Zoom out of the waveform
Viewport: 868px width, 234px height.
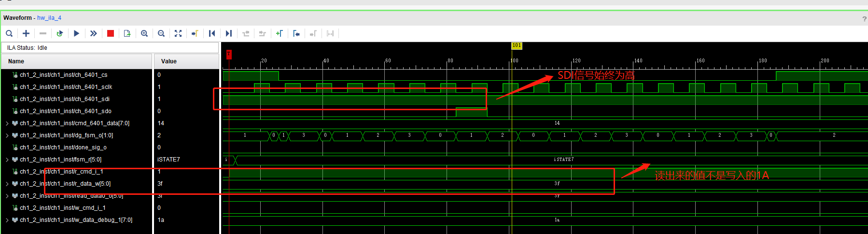click(x=161, y=33)
